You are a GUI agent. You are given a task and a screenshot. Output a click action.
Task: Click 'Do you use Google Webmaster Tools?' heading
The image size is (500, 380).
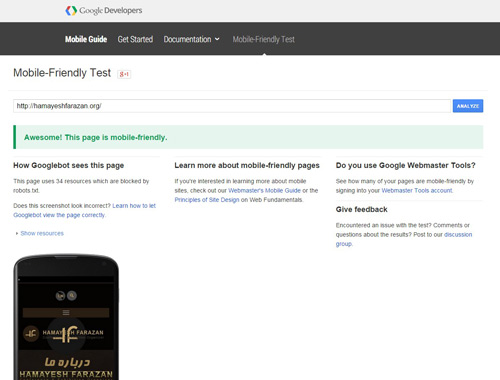406,165
